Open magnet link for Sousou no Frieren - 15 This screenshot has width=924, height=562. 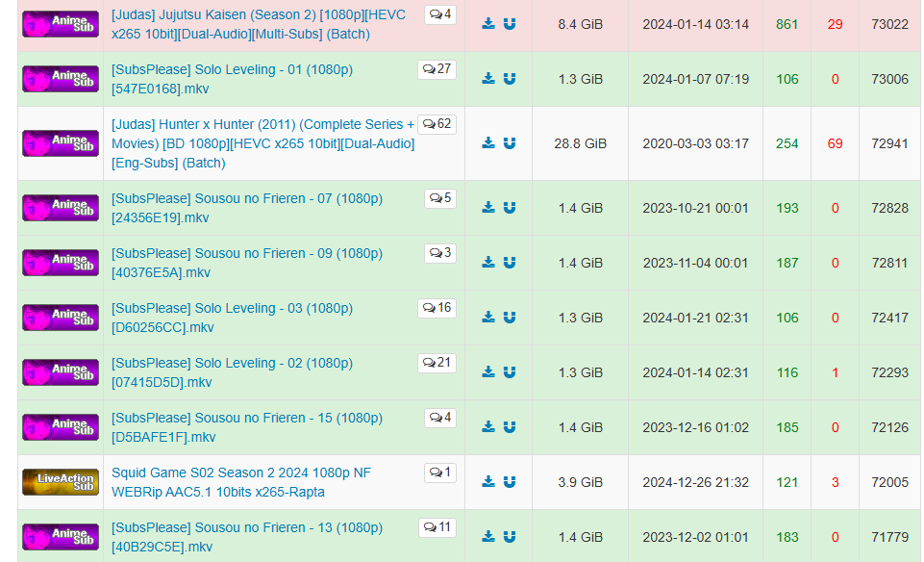click(x=510, y=427)
